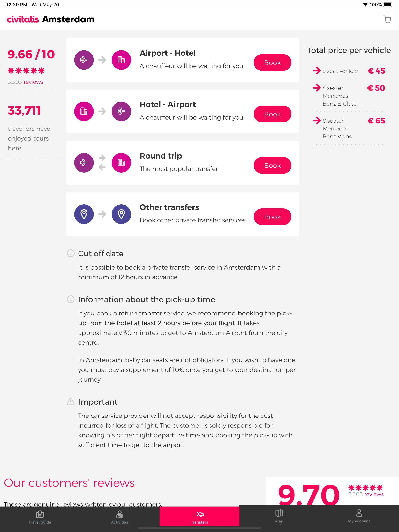Click the info icon beside pick-up time heading
The height and width of the screenshot is (532, 399).
click(70, 300)
